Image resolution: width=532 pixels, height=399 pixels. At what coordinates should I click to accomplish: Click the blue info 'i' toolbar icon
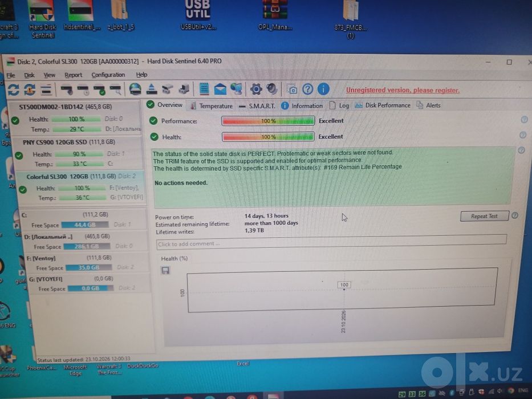point(323,89)
